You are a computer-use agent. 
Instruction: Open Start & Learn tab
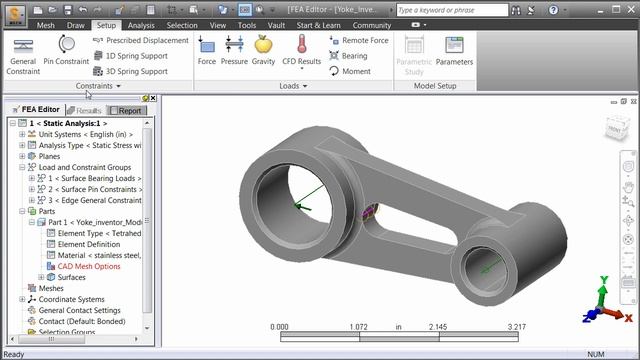coord(318,25)
